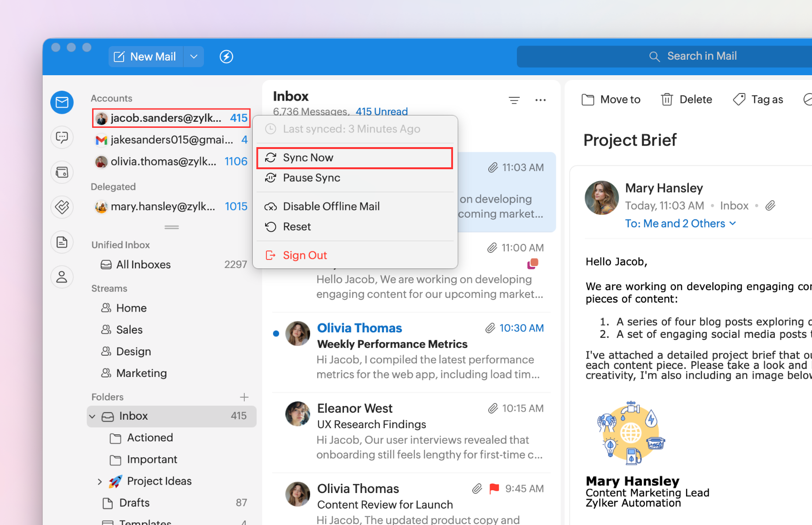Open the New Mail dropdown arrow
This screenshot has width=812, height=525.
[x=194, y=57]
